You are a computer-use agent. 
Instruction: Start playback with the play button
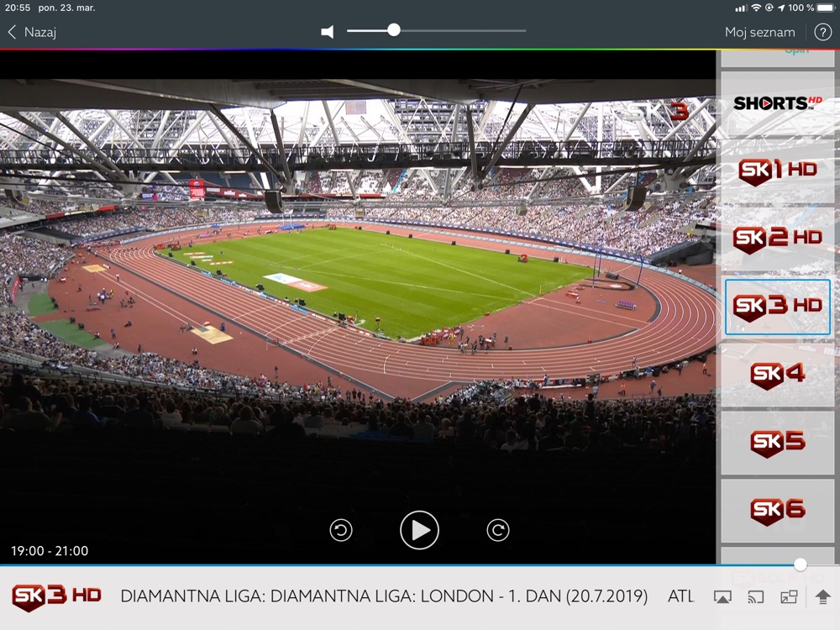click(419, 530)
